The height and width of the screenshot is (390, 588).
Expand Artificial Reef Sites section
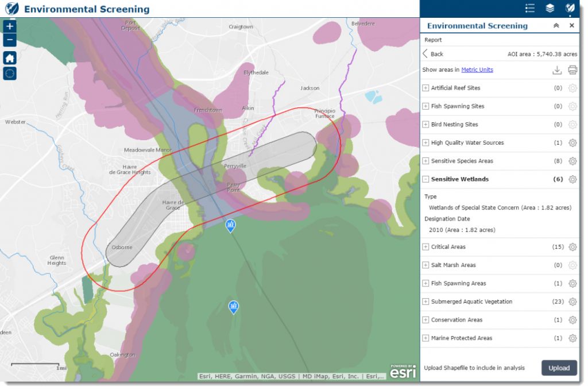(425, 88)
